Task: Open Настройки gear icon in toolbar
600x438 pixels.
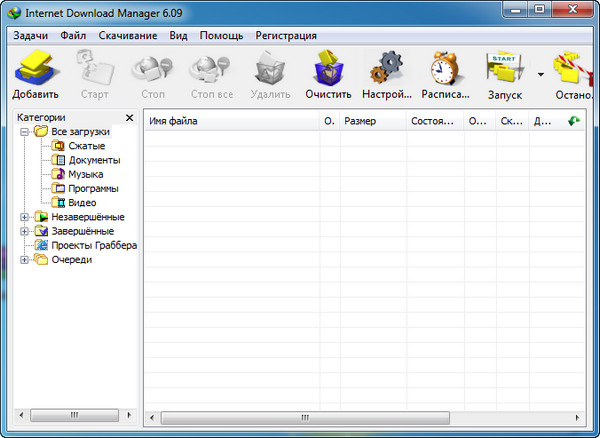Action: coord(386,74)
